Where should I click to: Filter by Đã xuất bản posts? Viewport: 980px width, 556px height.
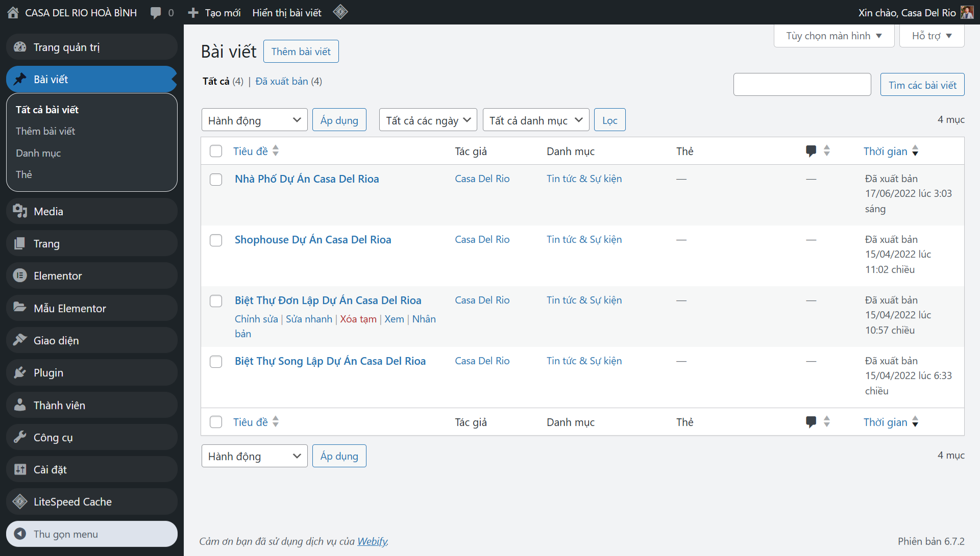pyautogui.click(x=282, y=81)
